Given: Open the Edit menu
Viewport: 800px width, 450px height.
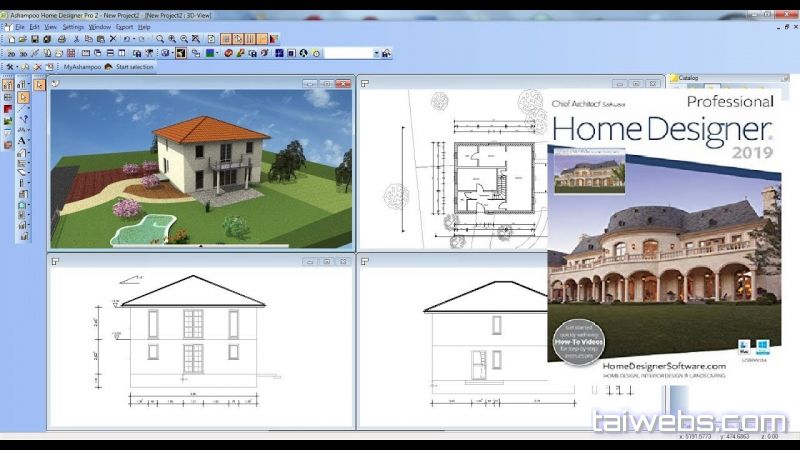Looking at the screenshot, I should [x=35, y=27].
